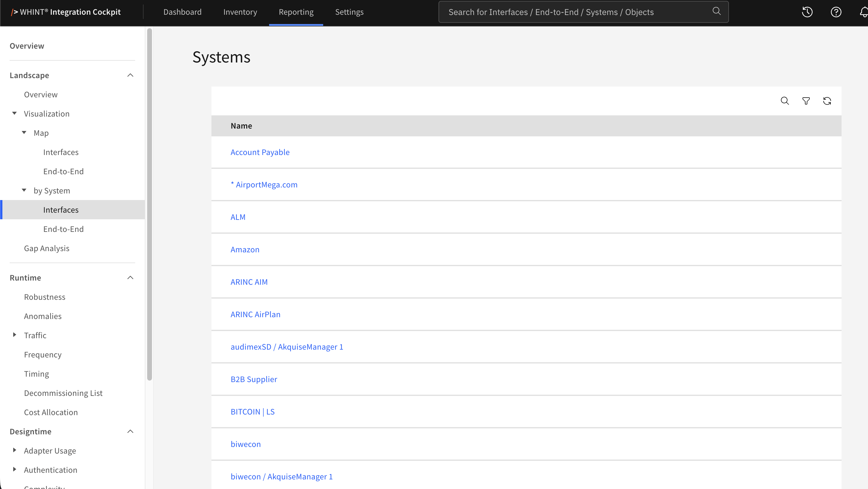Collapse the Map tree node
The width and height of the screenshot is (868, 489).
[x=24, y=132]
